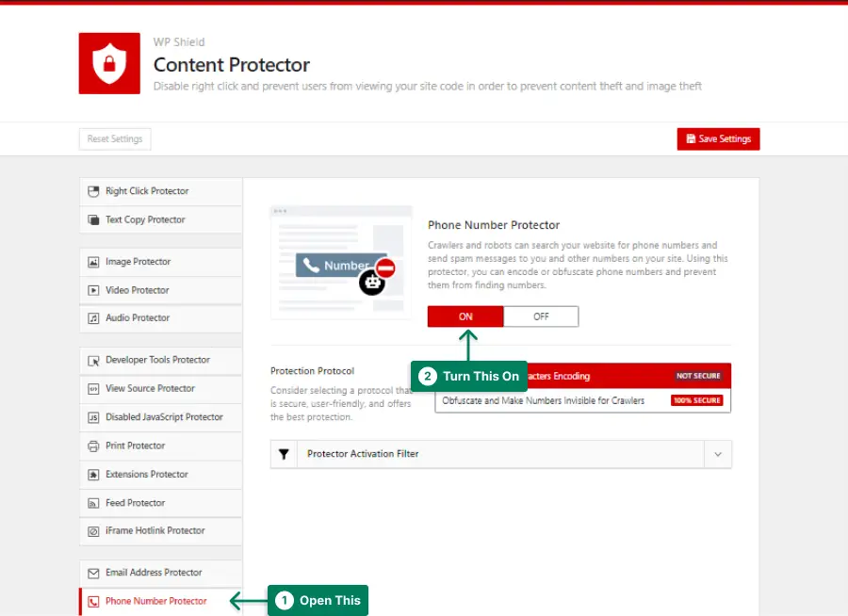
Task: Click the Right Click Protector mouse icon
Action: 93,191
